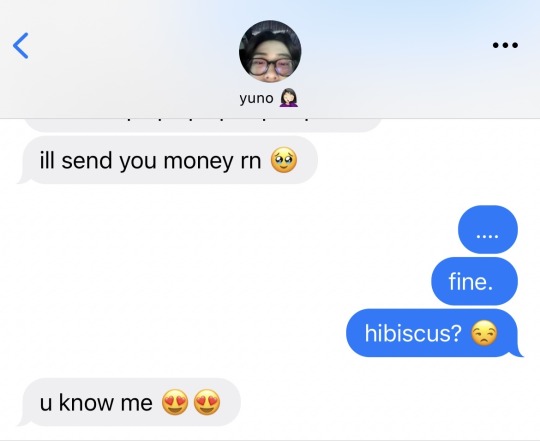Select the 'fine.' message bubble
Screen dimensions: 540x441
pyautogui.click(x=475, y=281)
